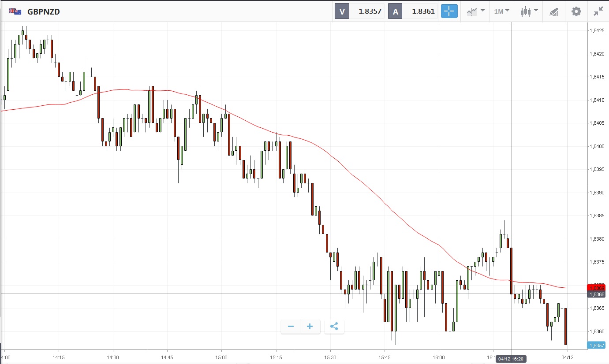
Task: Open the 1M timeframe dropdown
Action: click(x=502, y=11)
